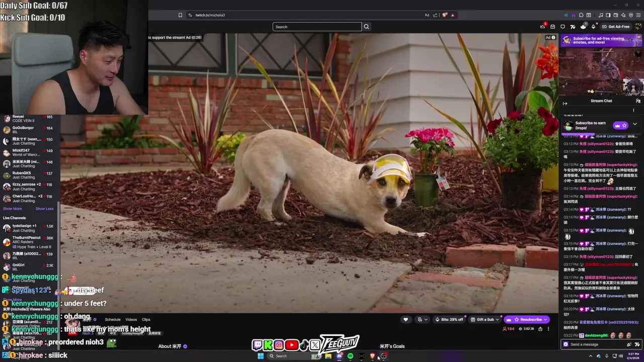
Task: Open Twitch whispers chat bubble icon
Action: click(x=562, y=27)
